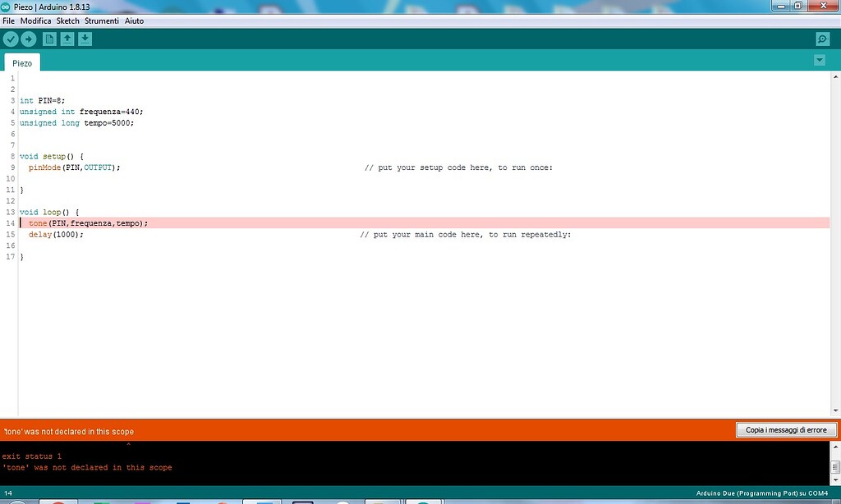Select the Piezo sketch tab
The image size is (841, 504).
point(21,62)
